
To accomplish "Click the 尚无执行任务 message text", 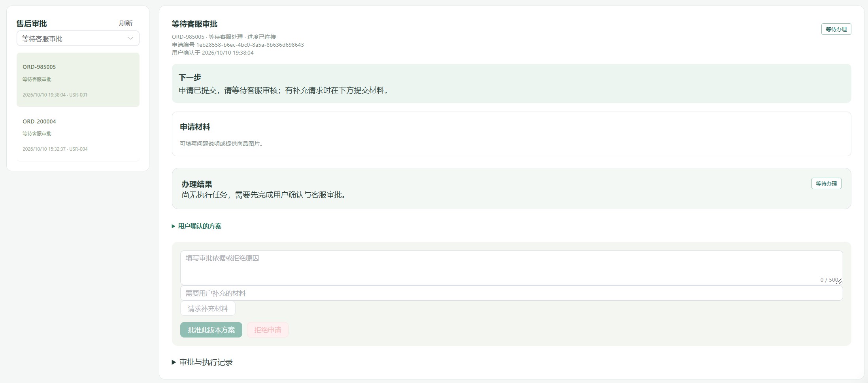I will click(x=265, y=195).
